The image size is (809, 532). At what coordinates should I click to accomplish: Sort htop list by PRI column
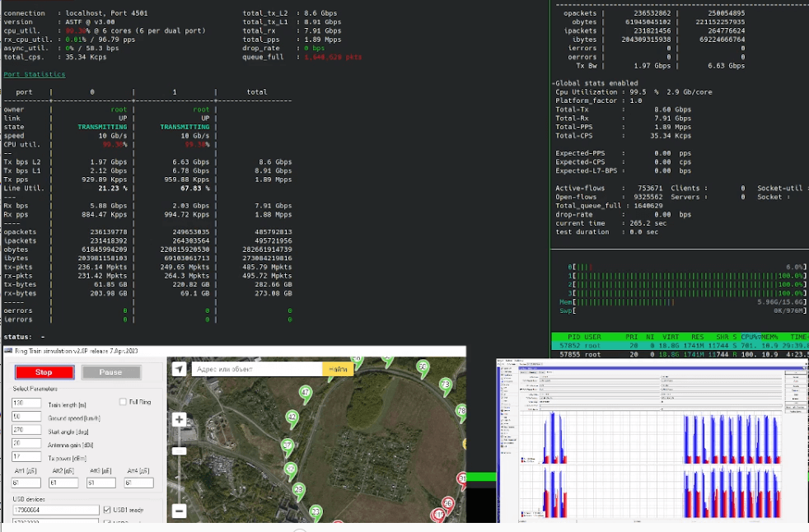pos(632,337)
